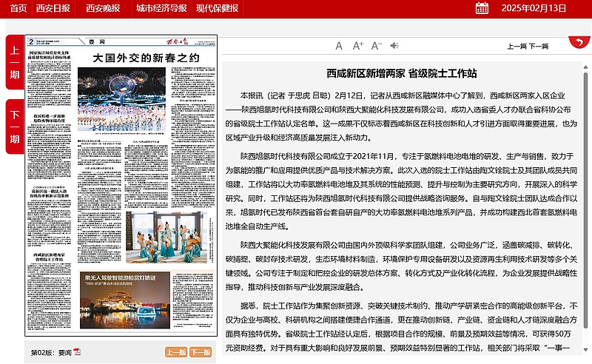The width and height of the screenshot is (592, 364).
Task: Click article title 西咸新区新增两家 省级院士工作站
Action: coord(401,73)
